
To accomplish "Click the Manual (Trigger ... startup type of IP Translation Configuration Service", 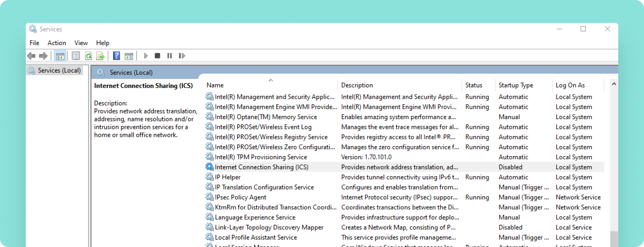I will pyautogui.click(x=523, y=187).
